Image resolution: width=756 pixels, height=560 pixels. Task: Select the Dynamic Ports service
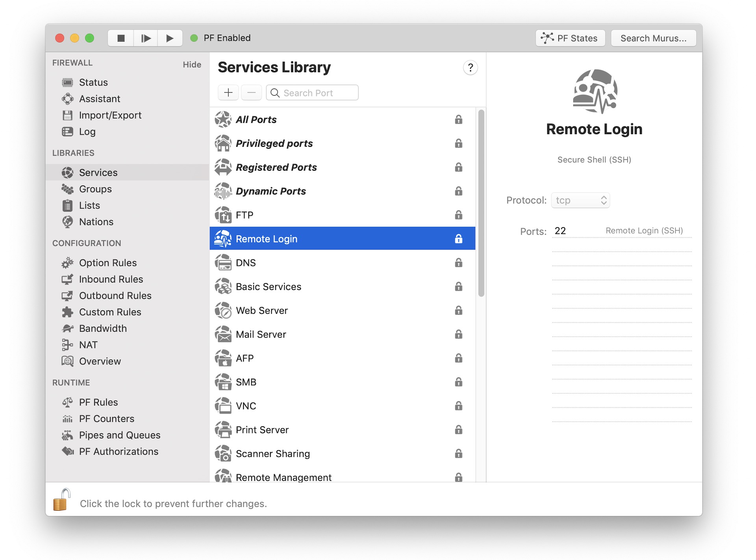(342, 191)
